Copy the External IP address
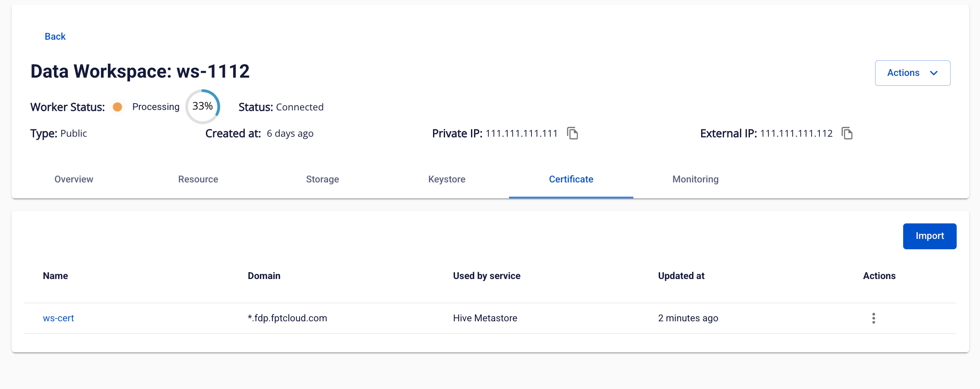Viewport: 980px width, 389px height. coord(847,133)
